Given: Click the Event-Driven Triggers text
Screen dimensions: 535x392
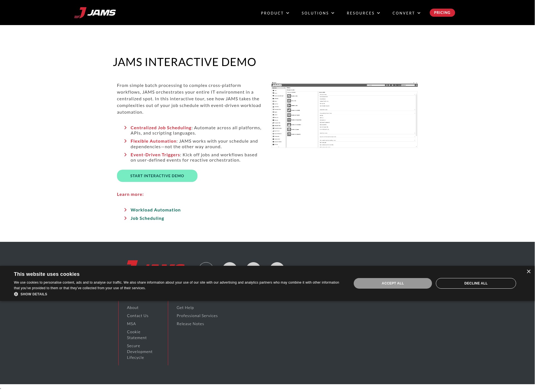Looking at the screenshot, I should [155, 155].
